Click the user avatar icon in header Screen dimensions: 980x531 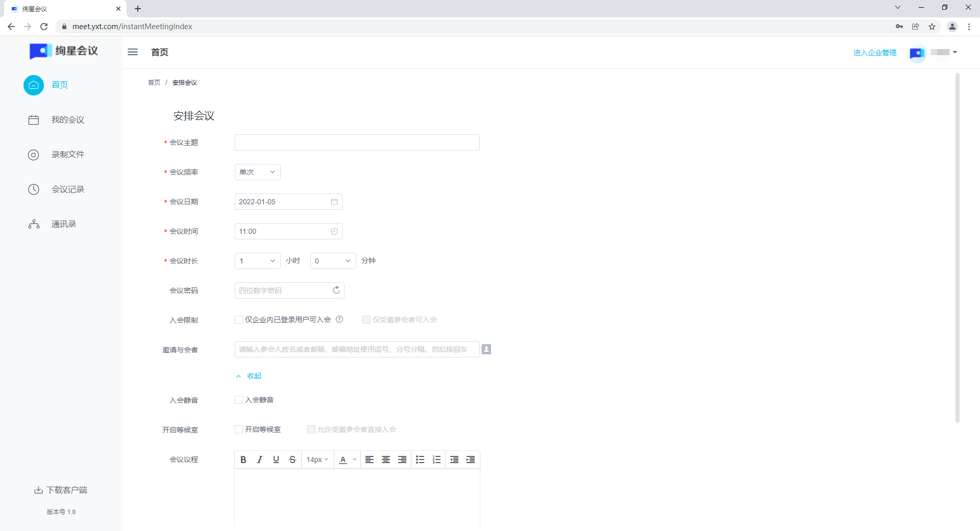point(917,53)
